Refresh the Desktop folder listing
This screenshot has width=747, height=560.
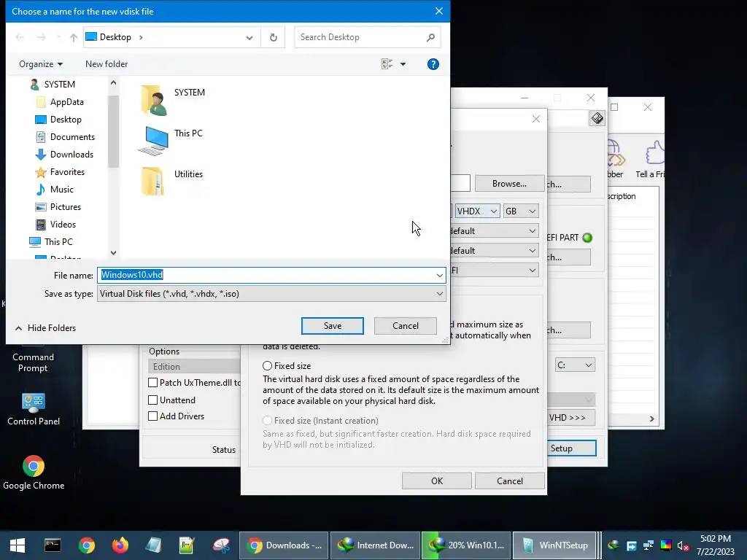tap(273, 37)
